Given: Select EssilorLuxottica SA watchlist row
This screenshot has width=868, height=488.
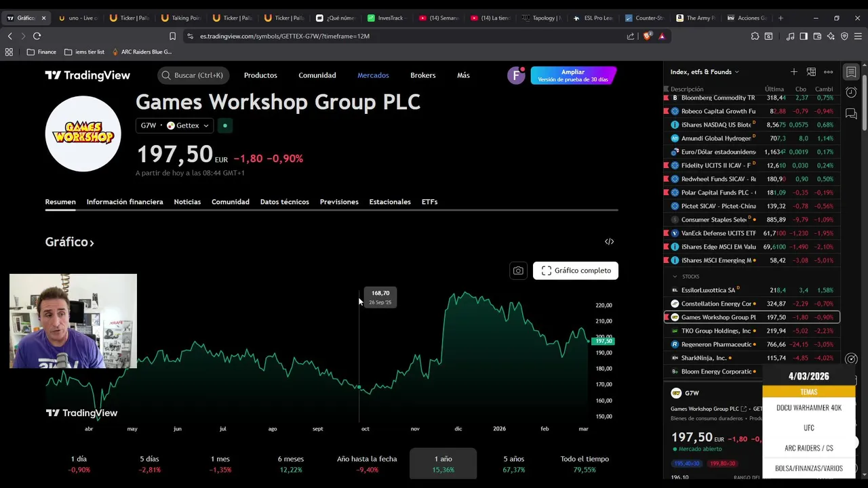Looking at the screenshot, I should tap(751, 290).
